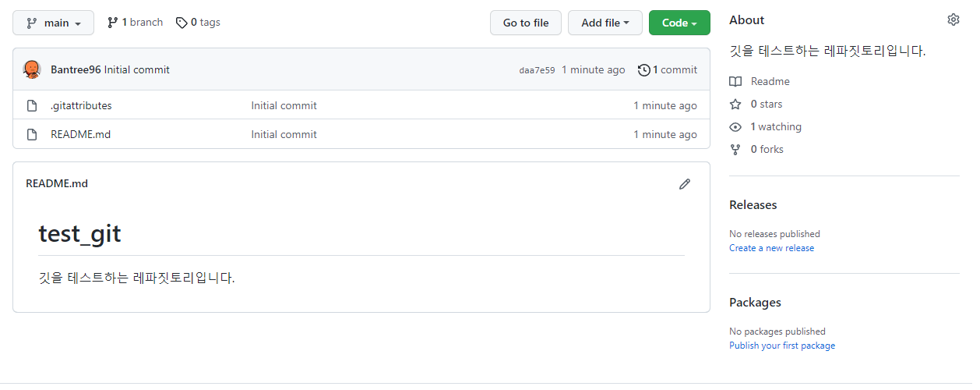Viewport: 980px width, 390px height.
Task: Click the star icon in About section
Action: click(735, 104)
